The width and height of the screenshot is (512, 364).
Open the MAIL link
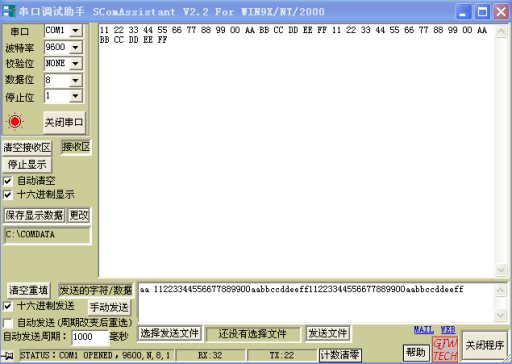[x=424, y=330]
